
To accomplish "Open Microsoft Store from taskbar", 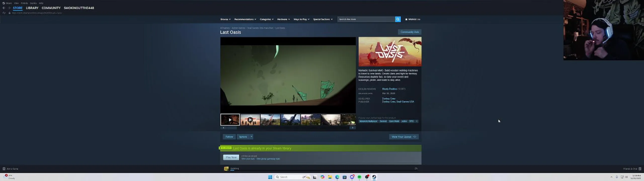I will [345, 177].
